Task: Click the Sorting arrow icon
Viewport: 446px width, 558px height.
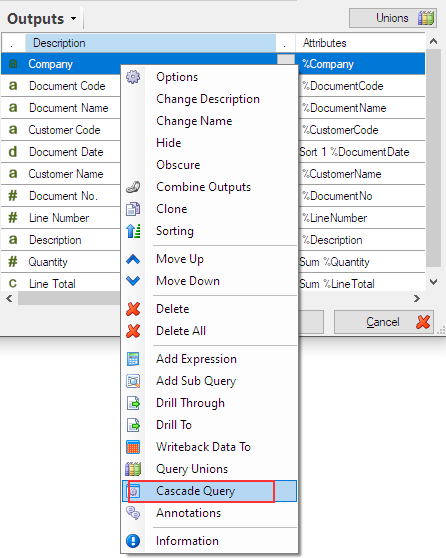Action: point(133,231)
